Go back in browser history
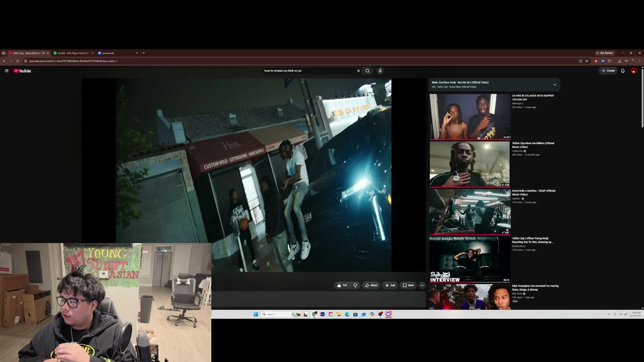 (x=4, y=61)
